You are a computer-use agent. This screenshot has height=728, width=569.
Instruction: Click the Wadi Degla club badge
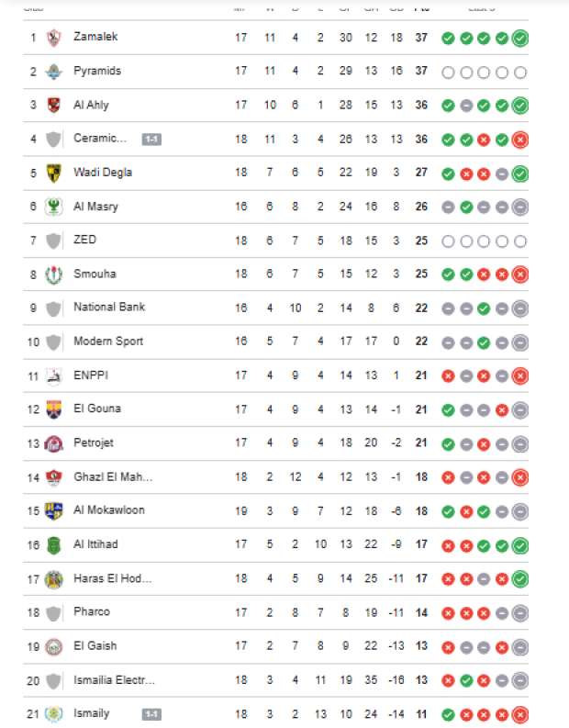pyautogui.click(x=53, y=173)
